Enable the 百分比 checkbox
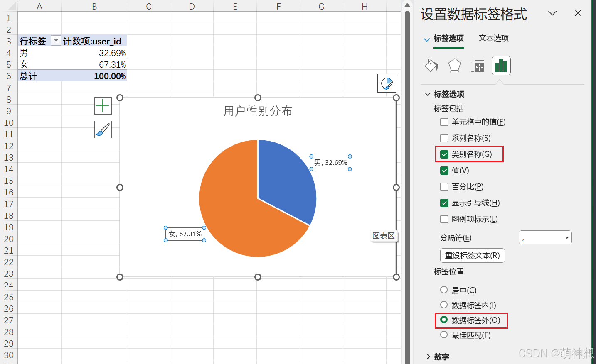The image size is (596, 364). (444, 187)
